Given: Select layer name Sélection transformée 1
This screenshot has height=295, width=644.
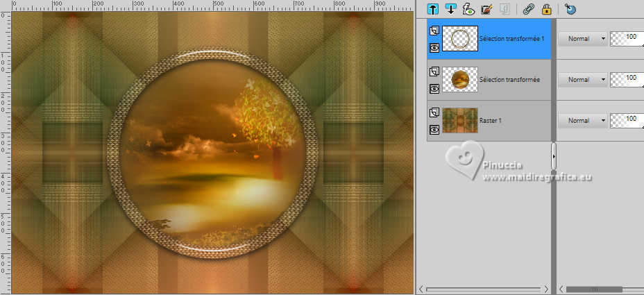Looking at the screenshot, I should [511, 39].
